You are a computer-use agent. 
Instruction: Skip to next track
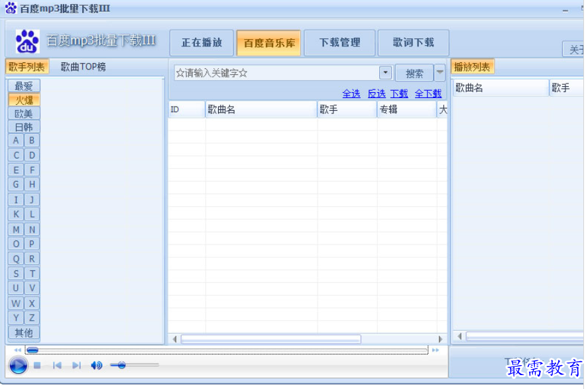tap(76, 365)
